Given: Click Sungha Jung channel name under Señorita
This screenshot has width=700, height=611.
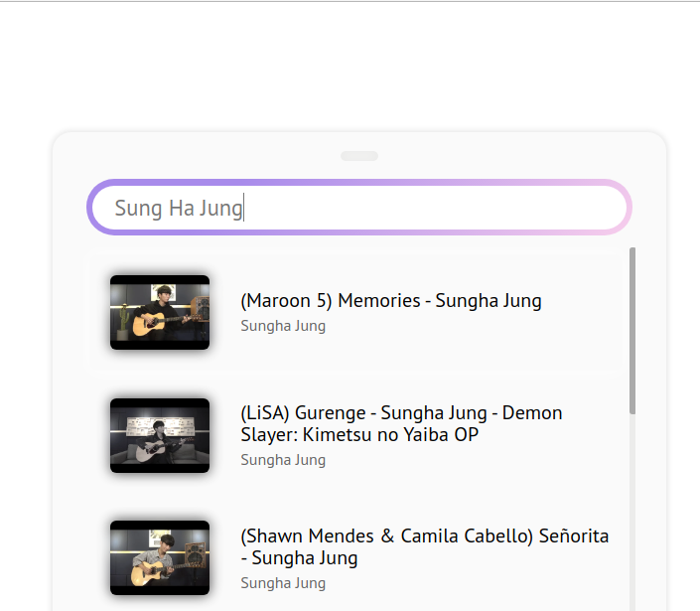Looking at the screenshot, I should [x=283, y=583].
